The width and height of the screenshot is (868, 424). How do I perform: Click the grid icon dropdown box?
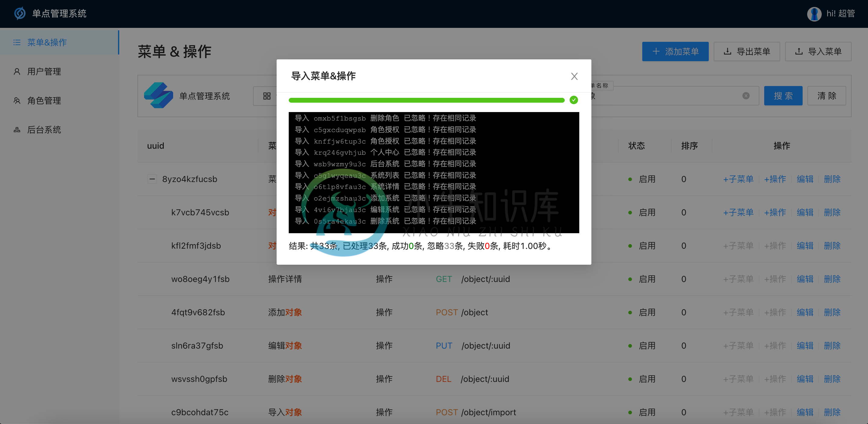coord(265,96)
